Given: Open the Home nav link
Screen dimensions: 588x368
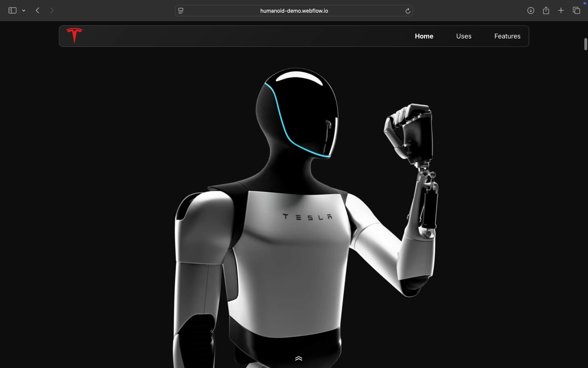Looking at the screenshot, I should coord(424,36).
